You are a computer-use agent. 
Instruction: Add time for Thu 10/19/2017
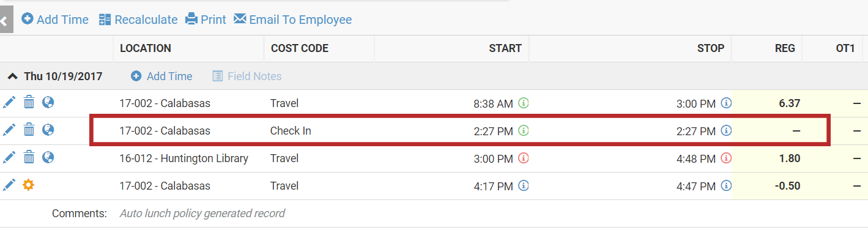[161, 76]
